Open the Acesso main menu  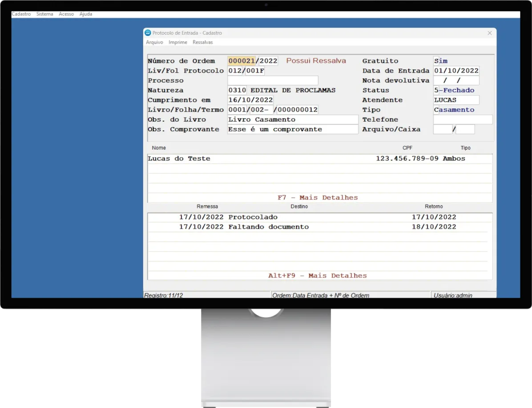66,14
